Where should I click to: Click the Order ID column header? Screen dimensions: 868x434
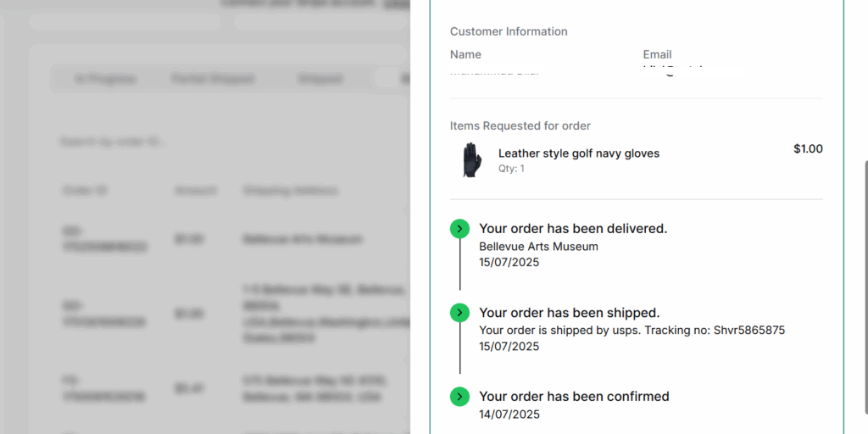(x=84, y=191)
